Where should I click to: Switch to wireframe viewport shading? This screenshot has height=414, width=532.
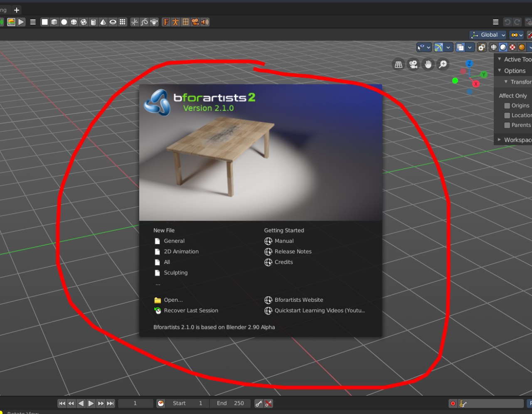coord(494,47)
